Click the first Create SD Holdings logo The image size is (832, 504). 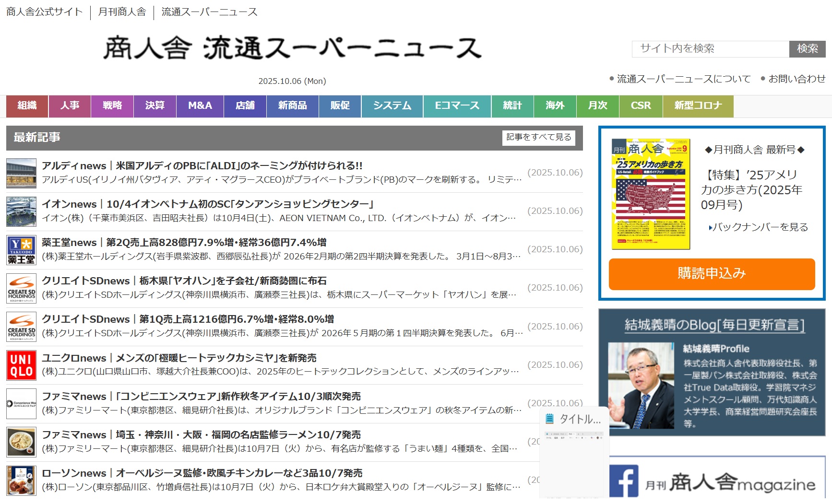point(21,288)
